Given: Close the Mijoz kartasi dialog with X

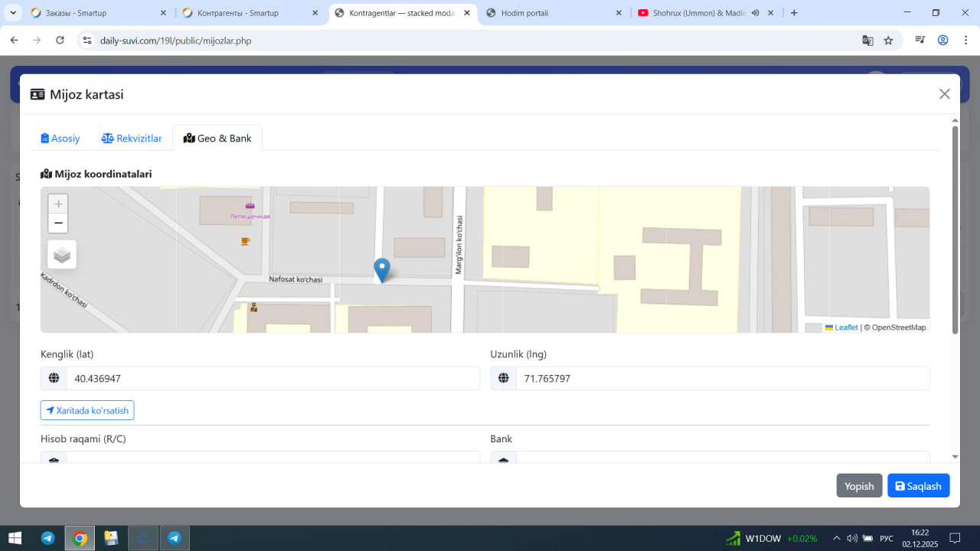Looking at the screenshot, I should (x=944, y=94).
